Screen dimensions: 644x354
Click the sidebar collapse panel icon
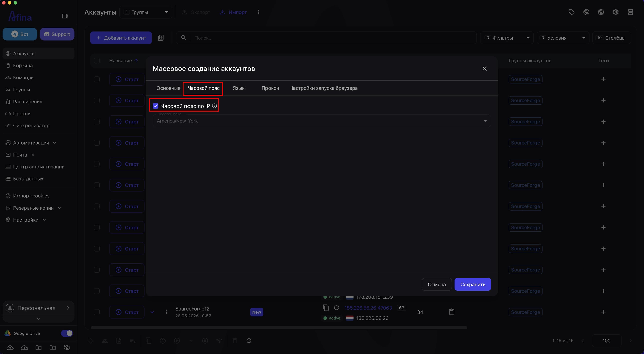[65, 16]
